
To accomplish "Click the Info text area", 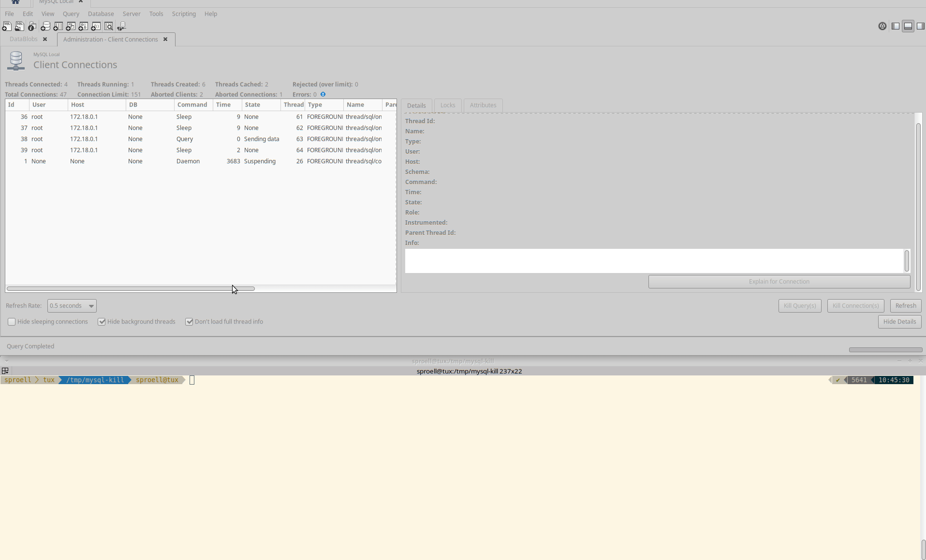I will 654,261.
